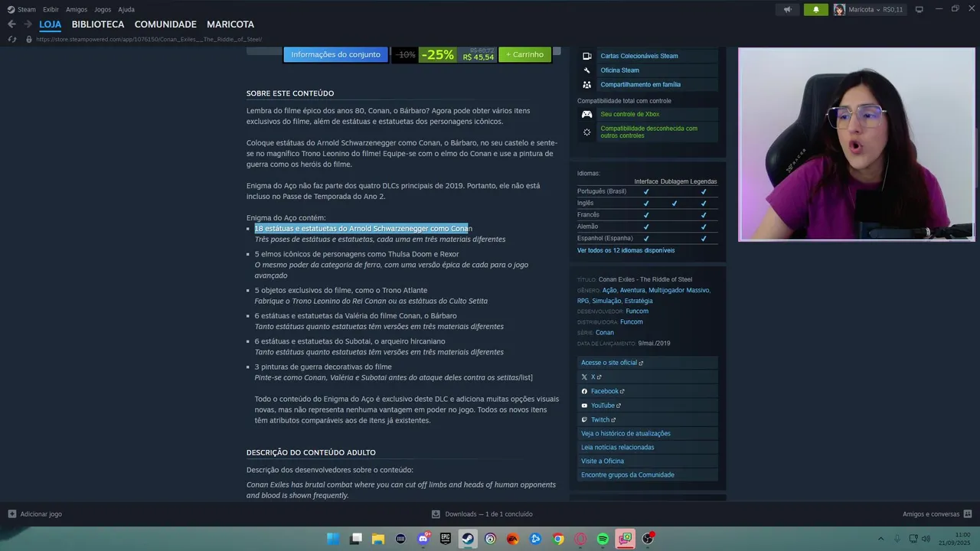Open Ver todos os 12 idiomas disponíveis
Screen dimensions: 980x551
pyautogui.click(x=626, y=250)
